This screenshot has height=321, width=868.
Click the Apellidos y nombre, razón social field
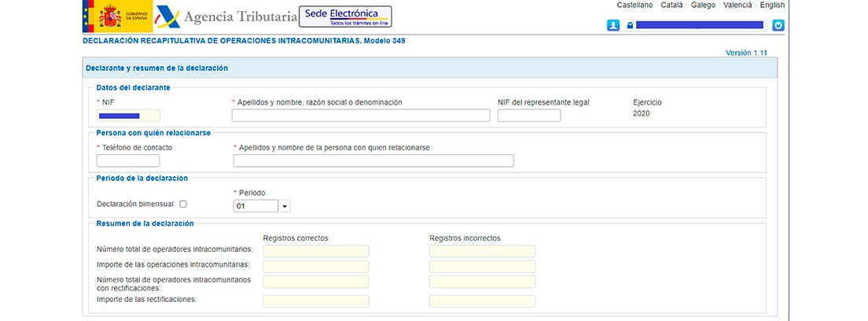tap(361, 116)
